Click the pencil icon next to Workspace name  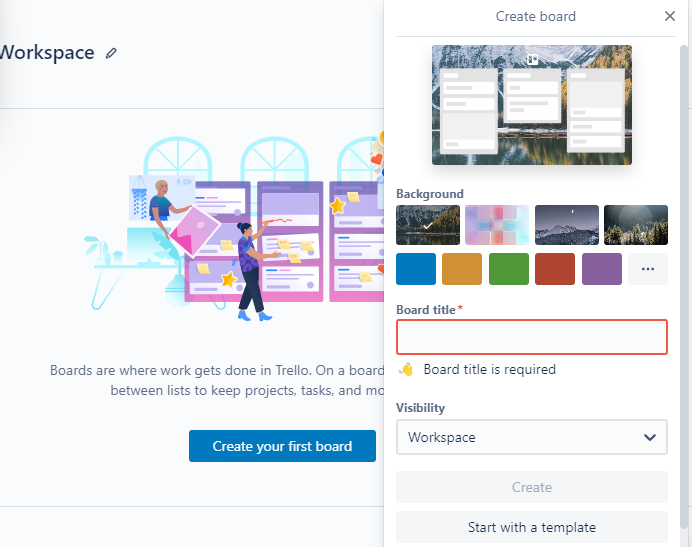point(111,53)
